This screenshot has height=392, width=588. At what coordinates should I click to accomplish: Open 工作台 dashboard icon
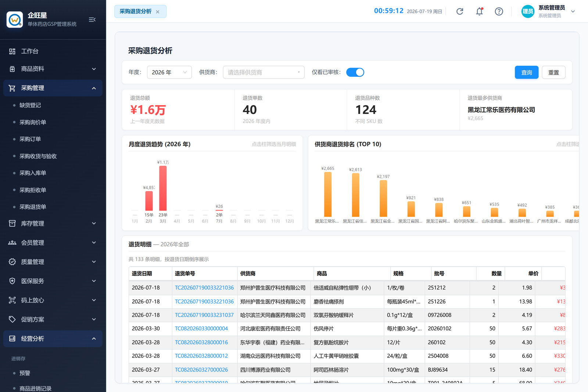(12, 51)
